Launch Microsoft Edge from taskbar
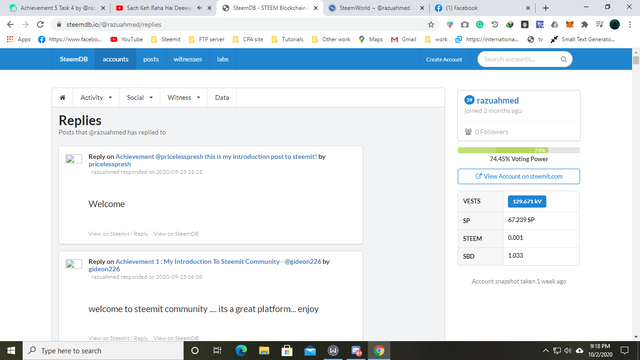Screen dimensions: 640x360 [241, 351]
